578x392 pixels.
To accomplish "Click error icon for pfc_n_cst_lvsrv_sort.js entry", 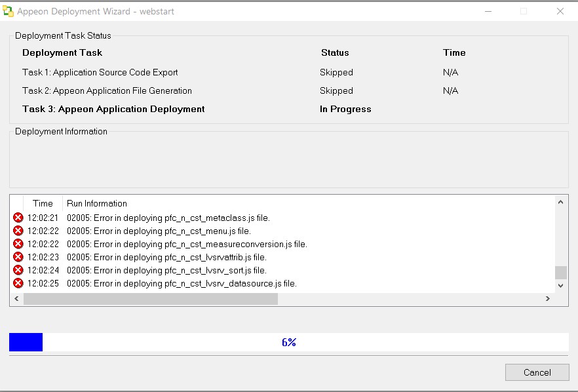I will (x=18, y=270).
